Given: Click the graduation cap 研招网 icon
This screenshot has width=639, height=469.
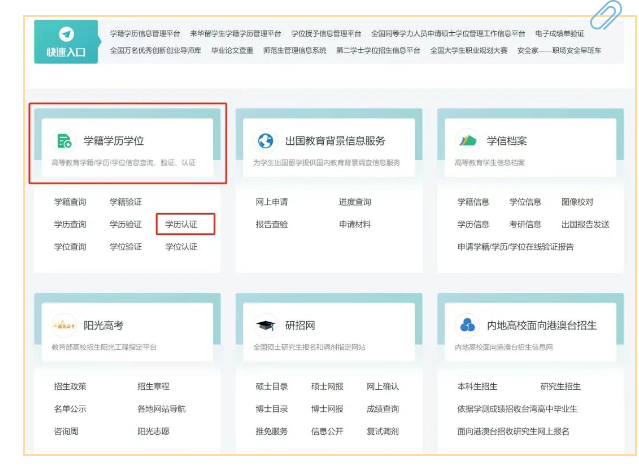Looking at the screenshot, I should 266,325.
